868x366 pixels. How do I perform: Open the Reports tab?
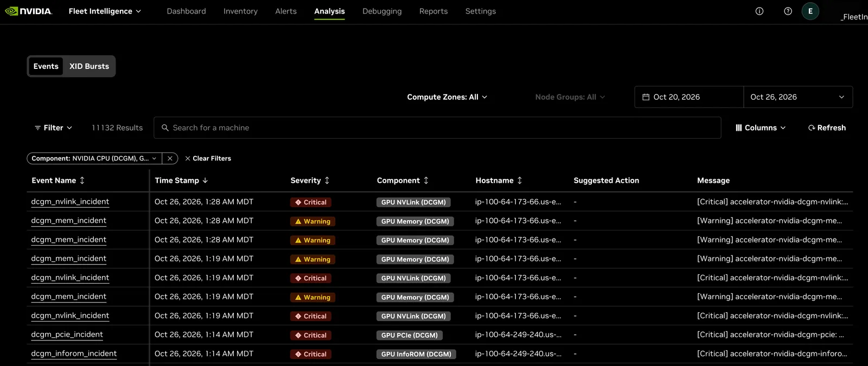433,11
